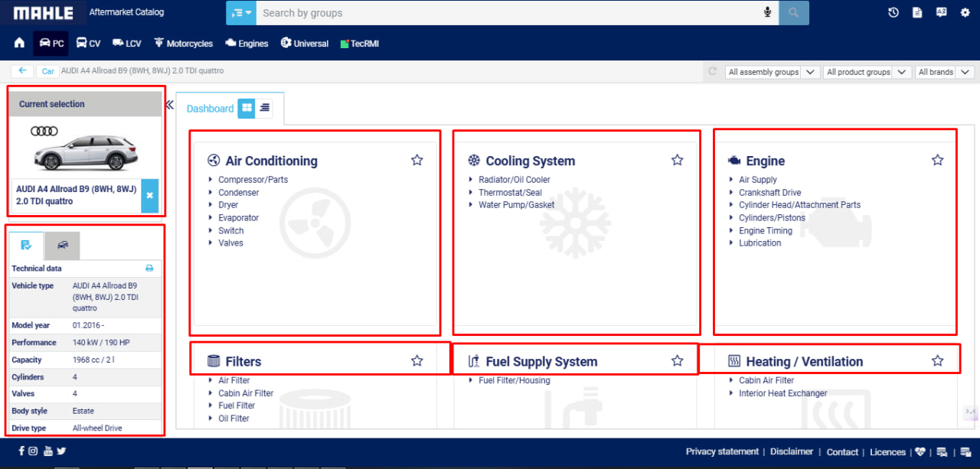The width and height of the screenshot is (980, 469).
Task: Open the TecRMI tab
Action: point(359,44)
